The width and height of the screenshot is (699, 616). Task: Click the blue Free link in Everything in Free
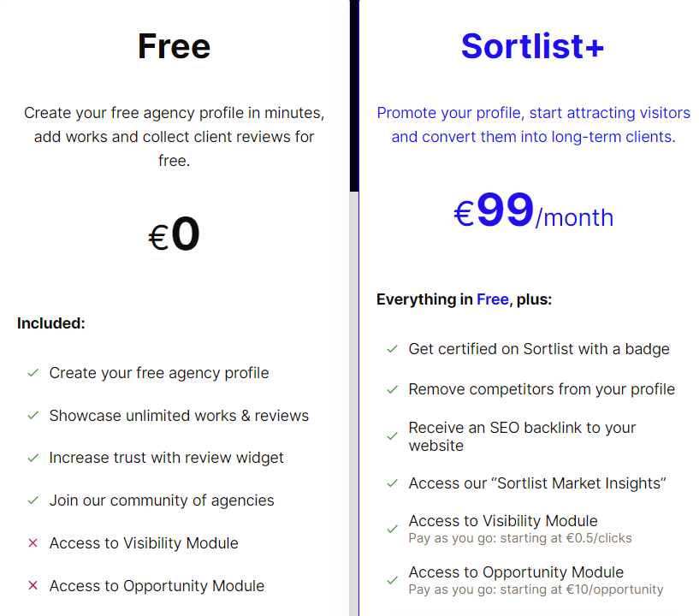coord(493,299)
